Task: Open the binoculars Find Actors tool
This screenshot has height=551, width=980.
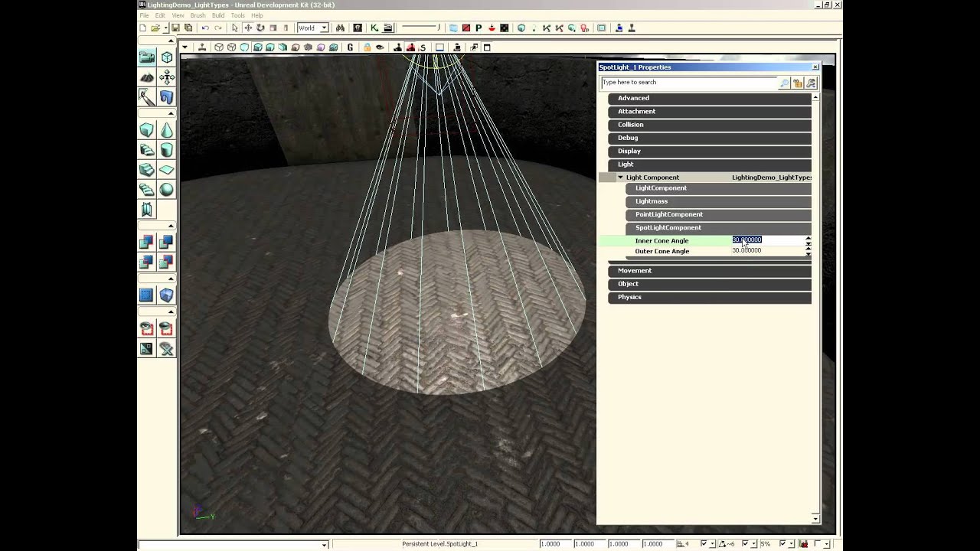Action: 340,28
